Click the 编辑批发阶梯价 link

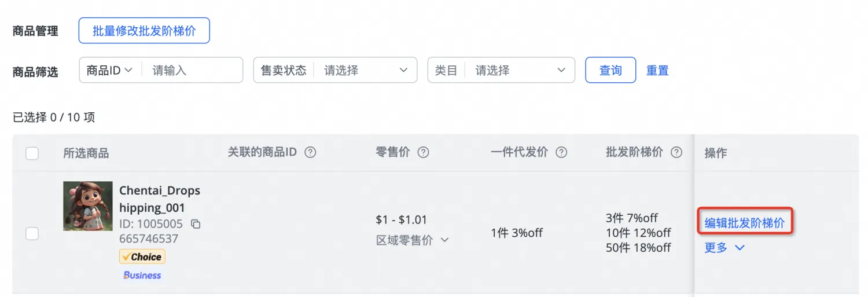[x=744, y=223]
